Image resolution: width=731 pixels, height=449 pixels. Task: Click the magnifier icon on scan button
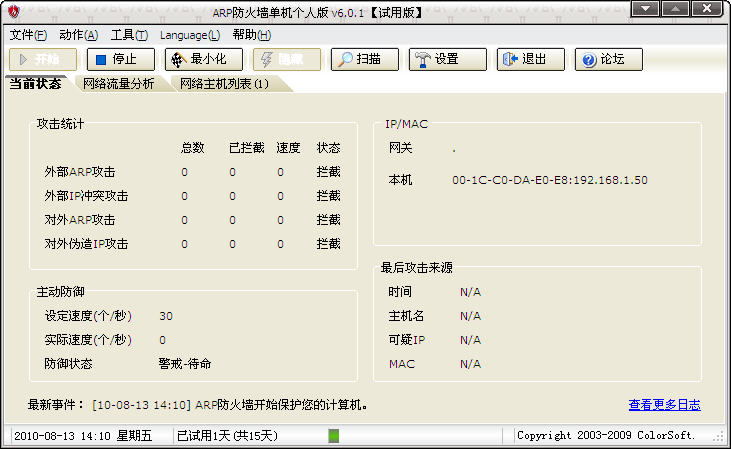[x=345, y=60]
